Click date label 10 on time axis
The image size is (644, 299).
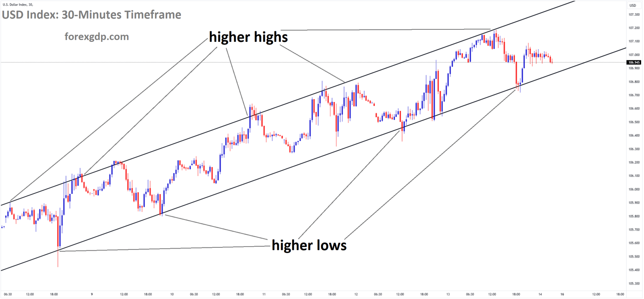click(172, 295)
